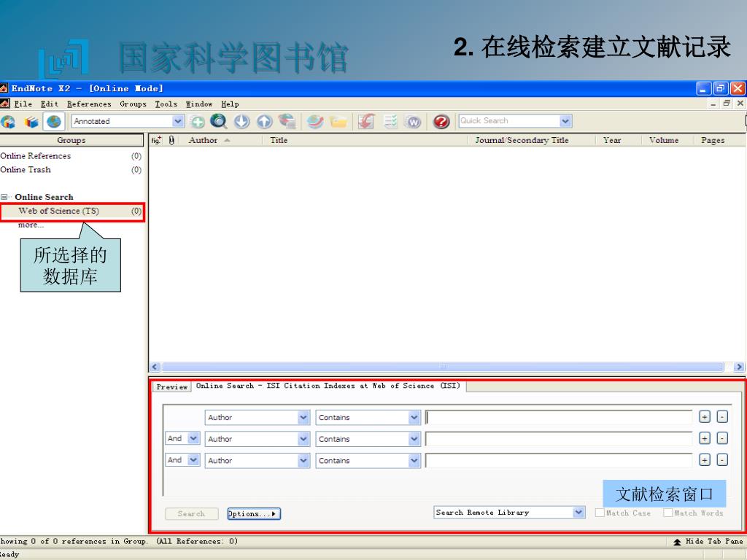Click Hide Tab Pane text
747x560 pixels.
click(x=714, y=542)
